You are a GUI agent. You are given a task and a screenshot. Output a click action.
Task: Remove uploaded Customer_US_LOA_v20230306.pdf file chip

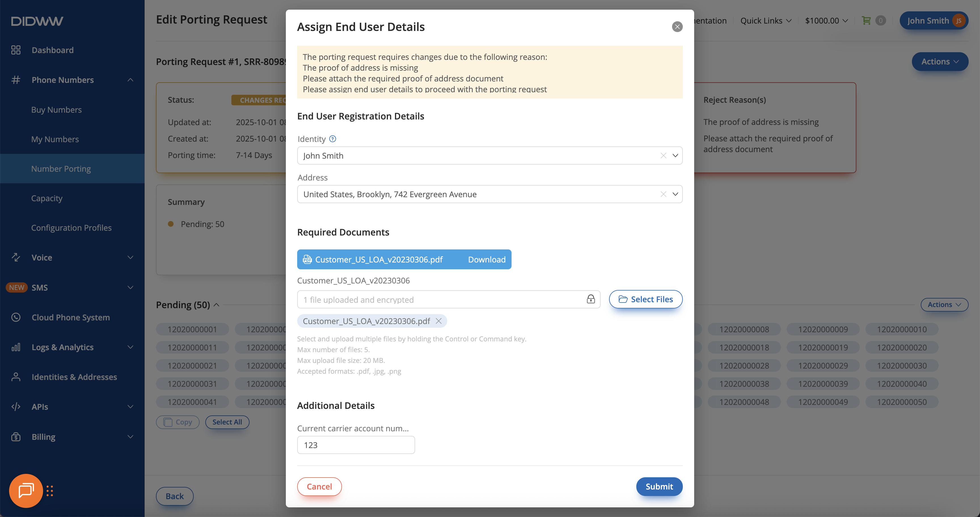pos(439,321)
